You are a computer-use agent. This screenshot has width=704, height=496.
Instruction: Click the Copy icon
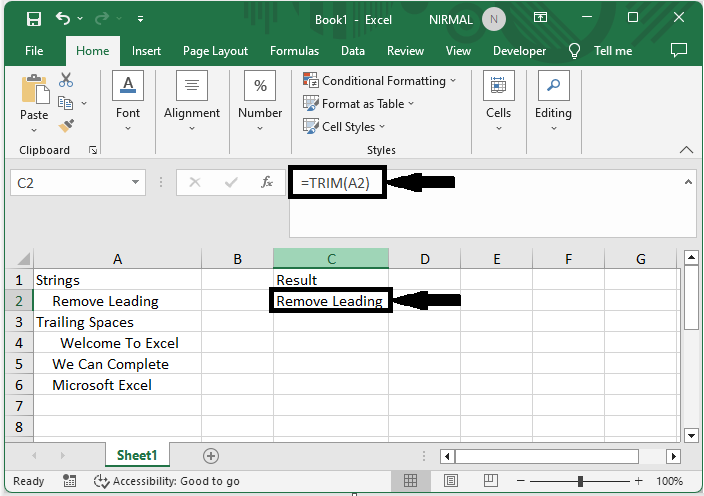coord(66,103)
